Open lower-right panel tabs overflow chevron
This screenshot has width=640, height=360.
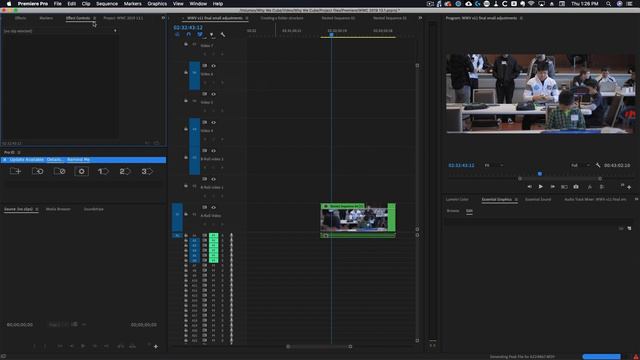coord(636,199)
